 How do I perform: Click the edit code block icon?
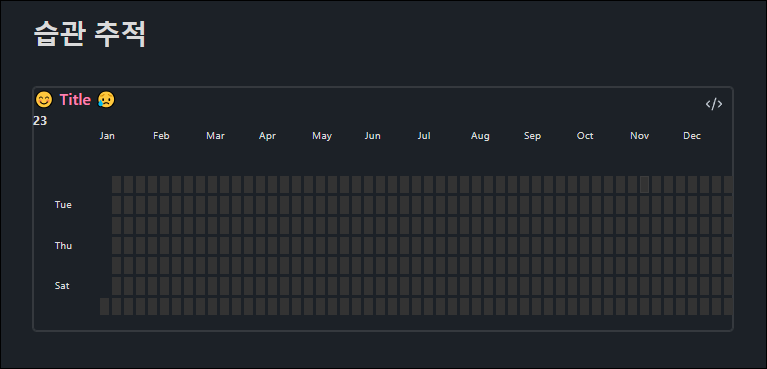point(714,104)
